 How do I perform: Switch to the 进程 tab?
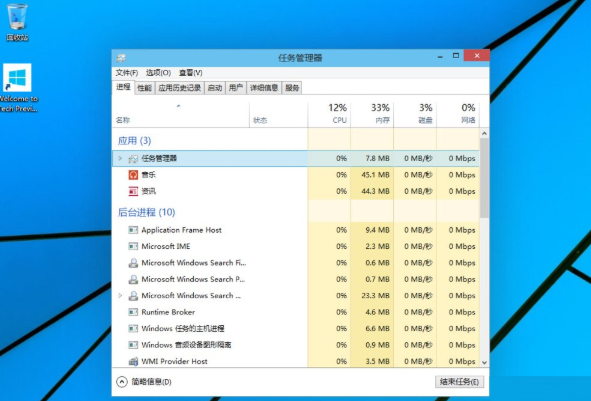click(123, 87)
